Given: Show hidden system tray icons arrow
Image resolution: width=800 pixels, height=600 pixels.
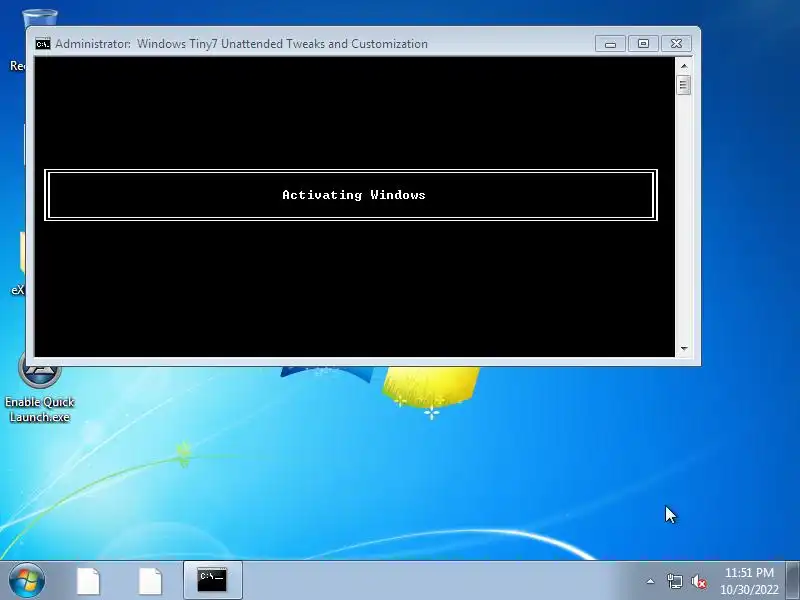Looking at the screenshot, I should [x=650, y=581].
